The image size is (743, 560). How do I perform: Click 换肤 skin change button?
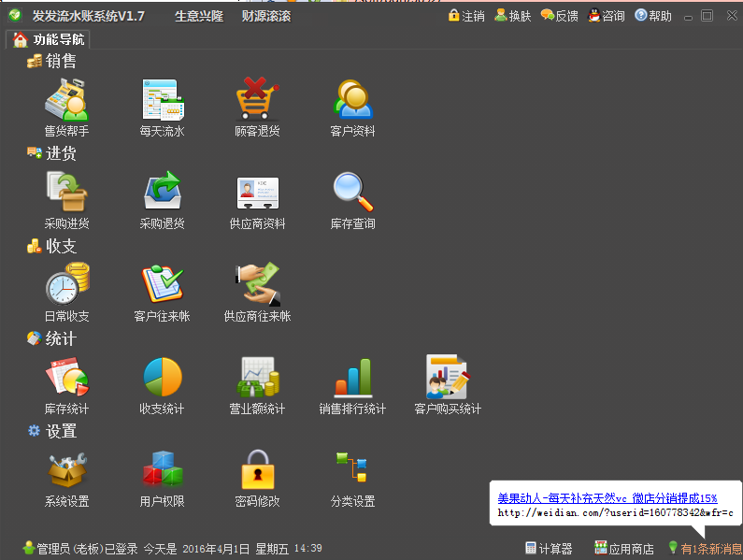(x=513, y=16)
